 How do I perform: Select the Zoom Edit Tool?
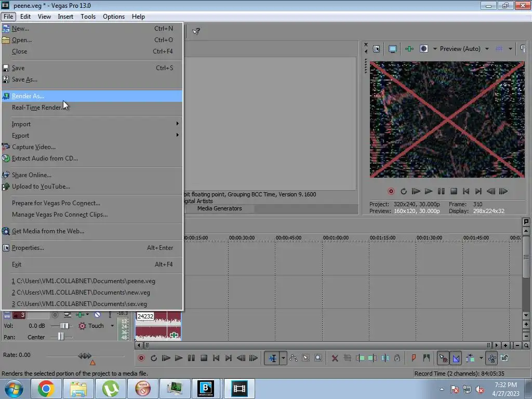click(x=318, y=358)
